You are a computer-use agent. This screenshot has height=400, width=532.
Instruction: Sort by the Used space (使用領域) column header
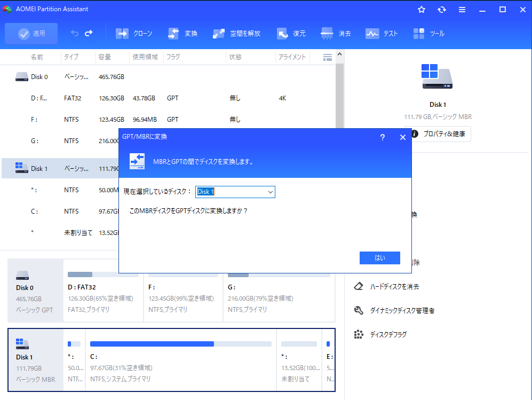pos(145,57)
